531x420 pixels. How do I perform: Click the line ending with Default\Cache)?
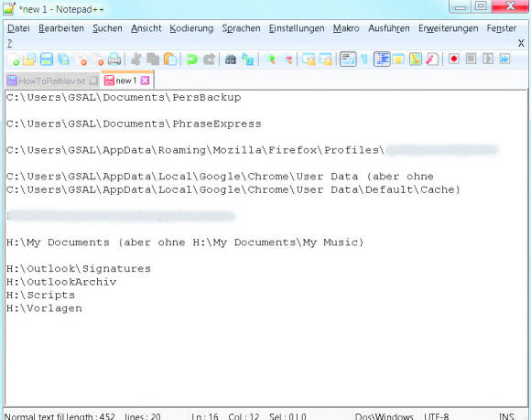click(x=233, y=189)
